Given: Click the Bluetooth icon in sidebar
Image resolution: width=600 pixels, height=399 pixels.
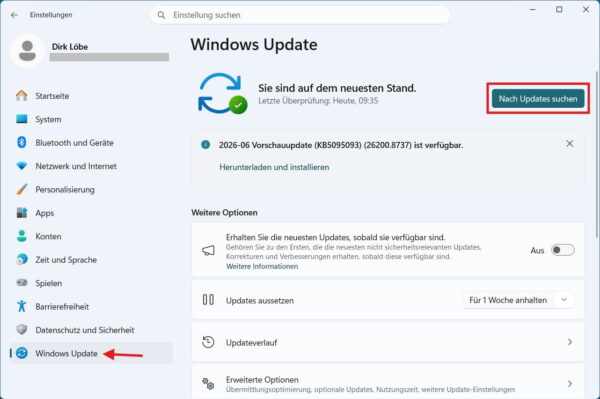Looking at the screenshot, I should coord(22,142).
